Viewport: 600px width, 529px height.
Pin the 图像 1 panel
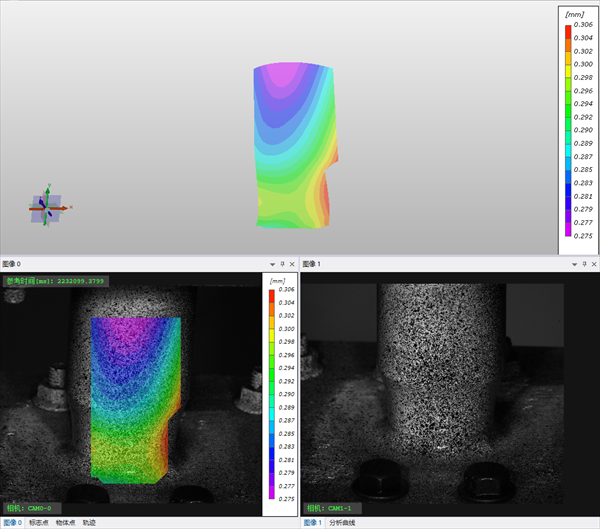click(583, 263)
